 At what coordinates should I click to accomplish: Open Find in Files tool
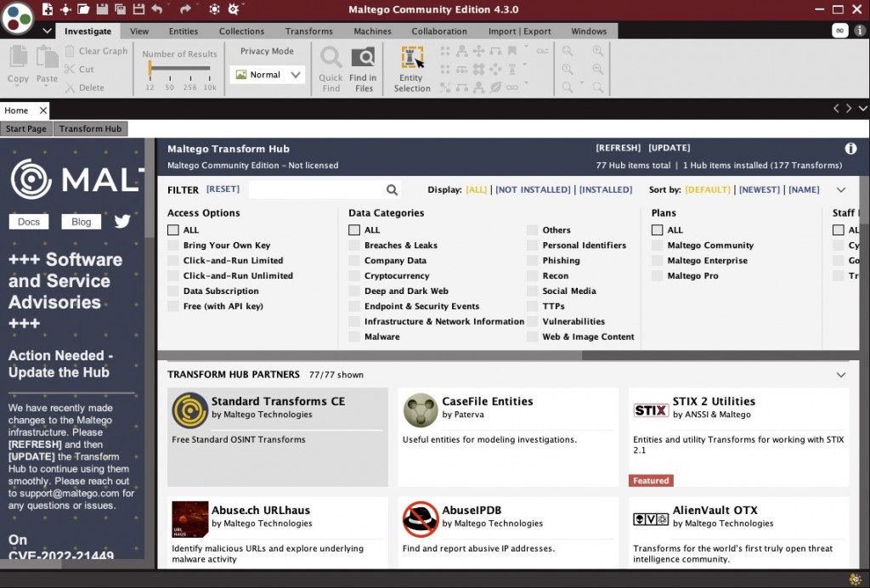364,69
